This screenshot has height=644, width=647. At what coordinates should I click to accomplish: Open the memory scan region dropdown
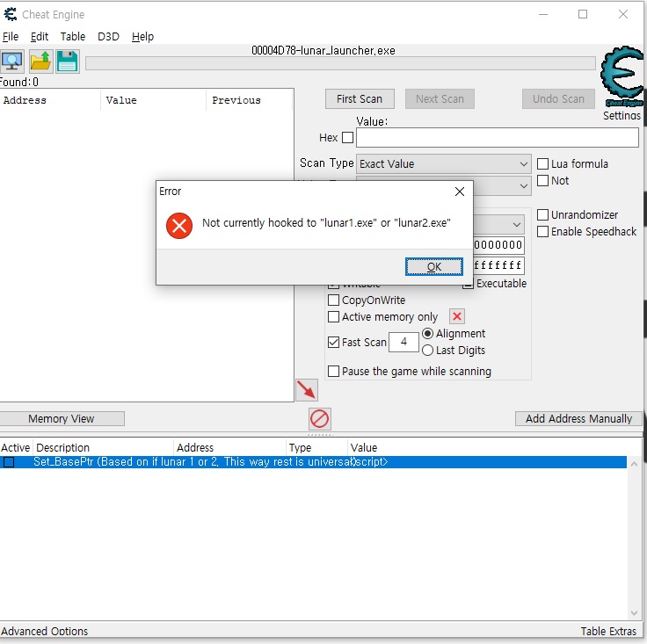coord(498,224)
